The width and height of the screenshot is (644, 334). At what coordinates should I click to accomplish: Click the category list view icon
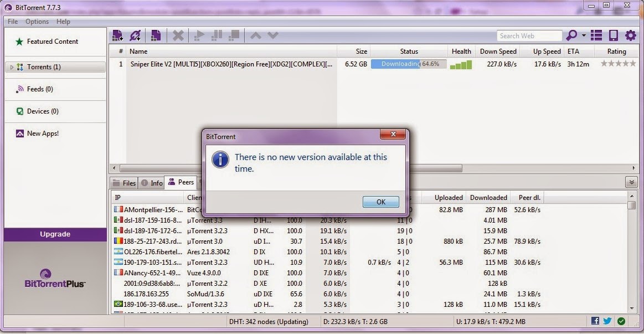[x=596, y=35]
